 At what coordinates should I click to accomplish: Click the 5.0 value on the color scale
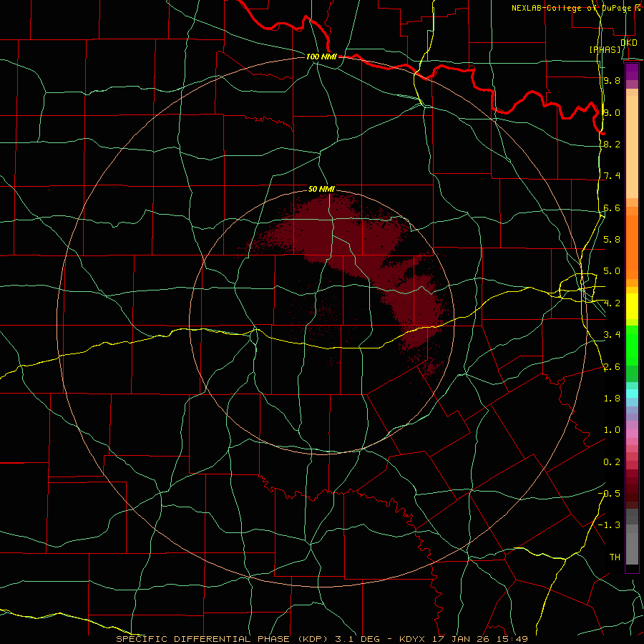point(612,271)
